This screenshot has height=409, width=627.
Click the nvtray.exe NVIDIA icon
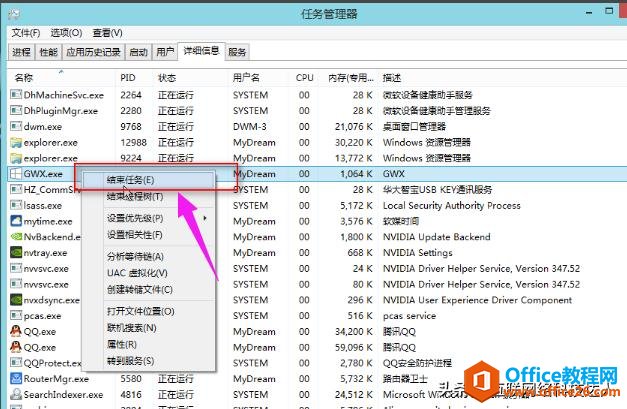[x=16, y=252]
